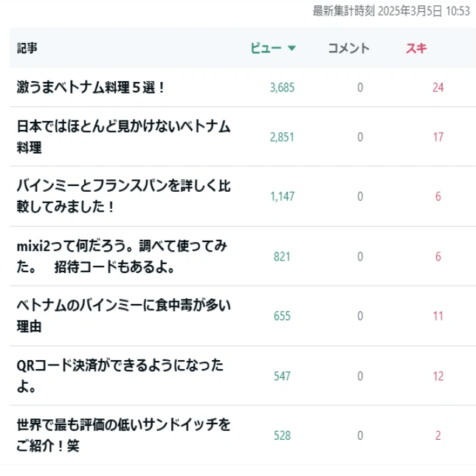
Task: Open the バインミーとフランスパン comparison article
Action: tap(123, 196)
